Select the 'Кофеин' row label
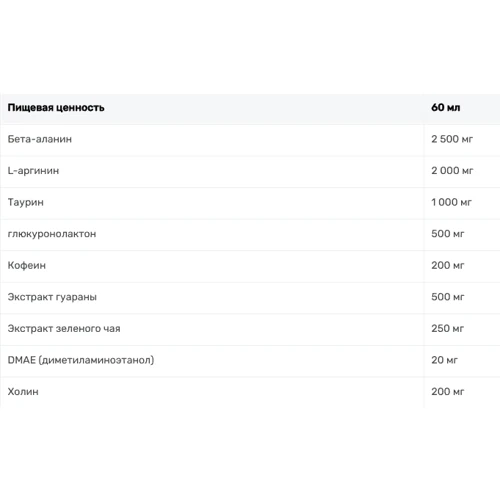 pyautogui.click(x=27, y=265)
